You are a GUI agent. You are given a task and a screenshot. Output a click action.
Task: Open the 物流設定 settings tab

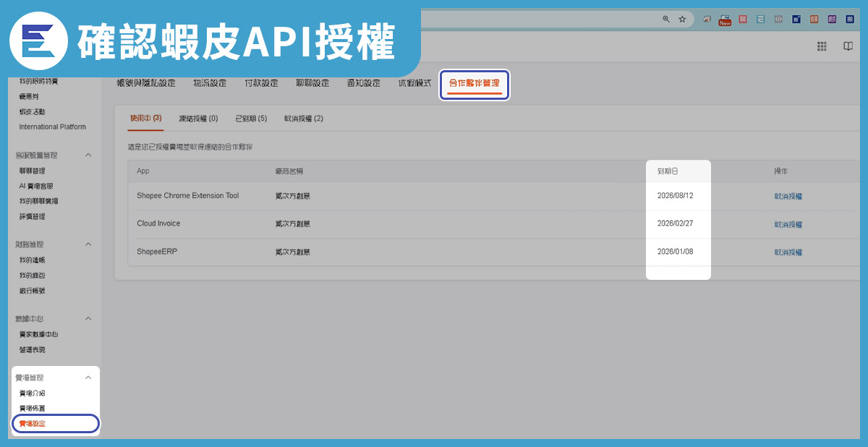210,83
